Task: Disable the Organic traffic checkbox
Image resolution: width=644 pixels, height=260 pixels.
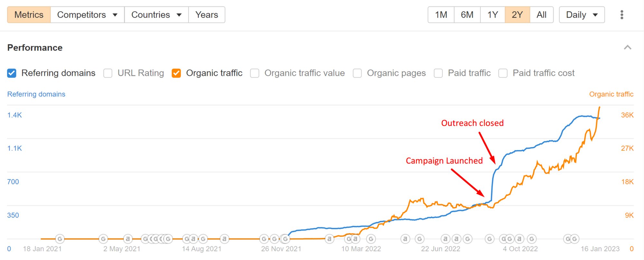Action: 176,73
